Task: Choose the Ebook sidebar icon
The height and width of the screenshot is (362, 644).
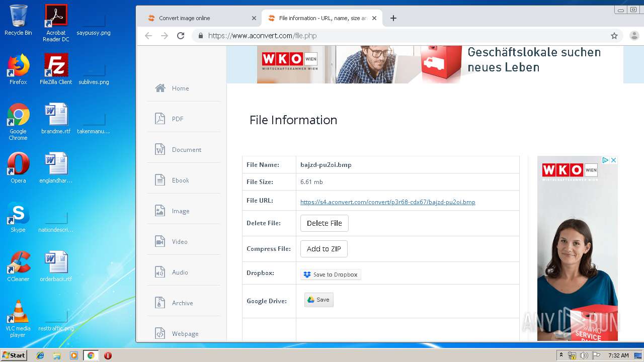Action: pyautogui.click(x=160, y=180)
